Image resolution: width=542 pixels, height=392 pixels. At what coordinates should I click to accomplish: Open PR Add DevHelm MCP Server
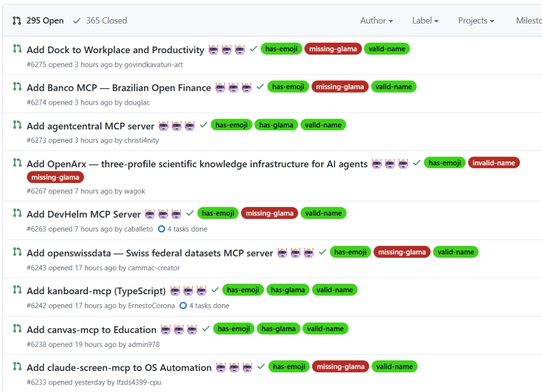[x=84, y=215]
